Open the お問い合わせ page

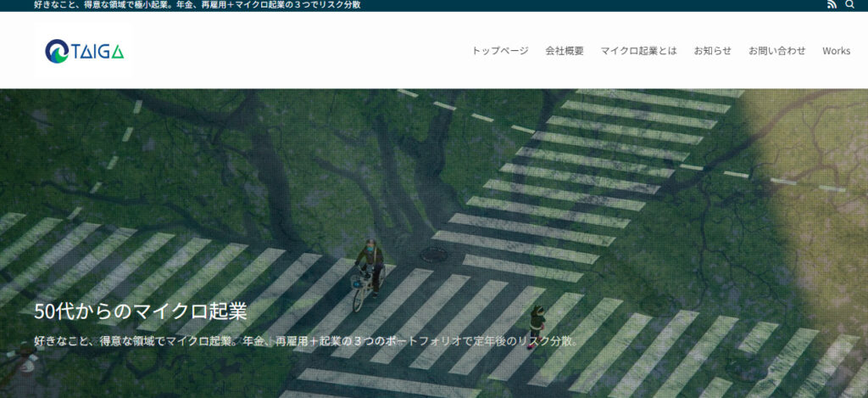point(776,50)
